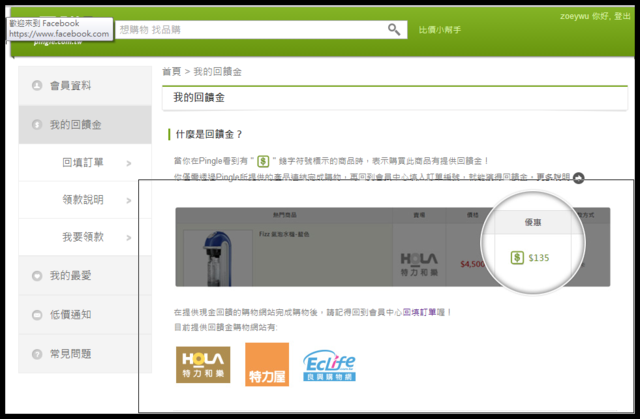
Task: Go to 首頁 in breadcrumb
Action: pos(171,72)
